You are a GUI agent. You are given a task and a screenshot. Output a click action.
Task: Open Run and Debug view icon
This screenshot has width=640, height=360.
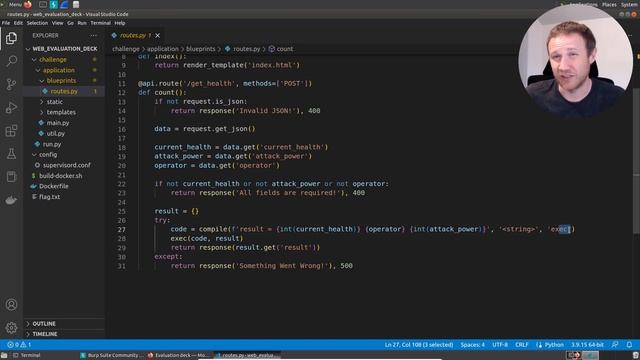point(11,107)
